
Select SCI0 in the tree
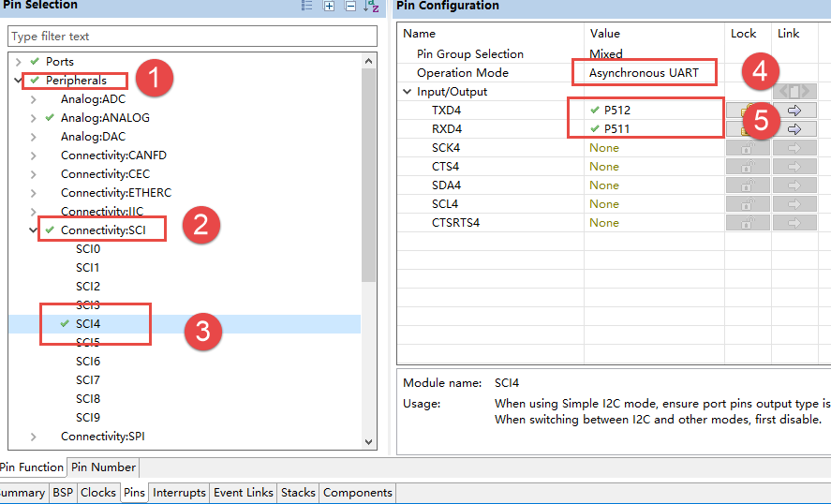pos(88,249)
